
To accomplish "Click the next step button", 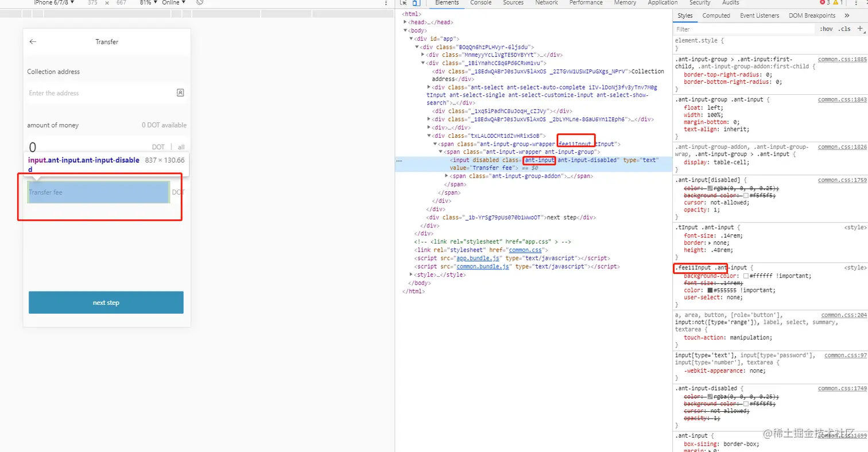I will point(106,303).
